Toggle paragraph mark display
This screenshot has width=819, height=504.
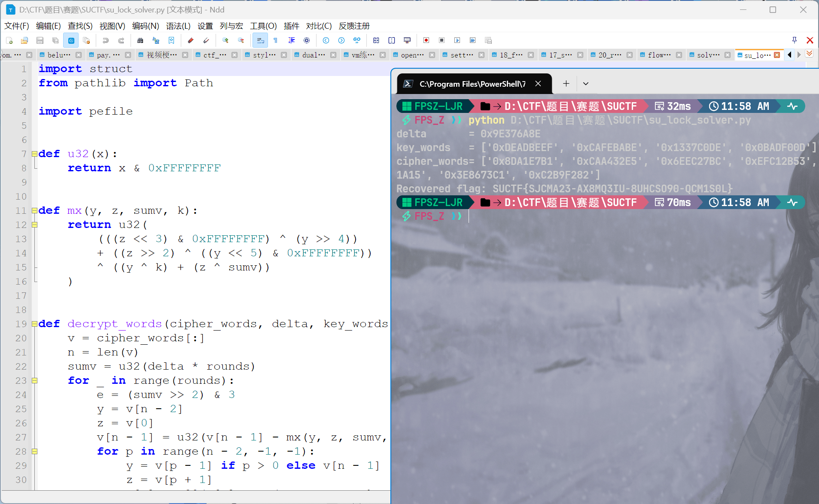tap(275, 40)
